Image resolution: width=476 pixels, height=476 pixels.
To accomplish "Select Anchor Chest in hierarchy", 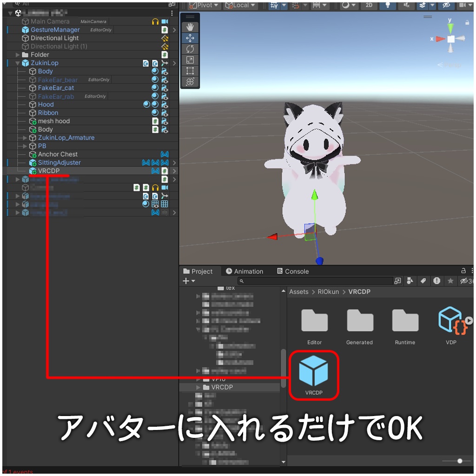I will [58, 154].
